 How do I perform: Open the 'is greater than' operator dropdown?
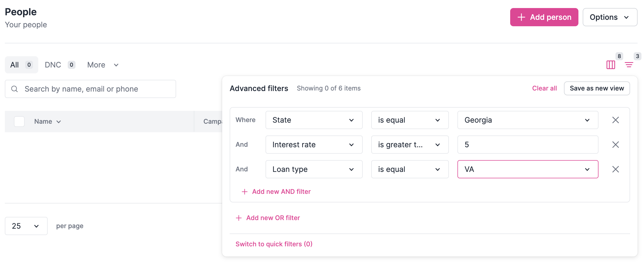pyautogui.click(x=410, y=145)
